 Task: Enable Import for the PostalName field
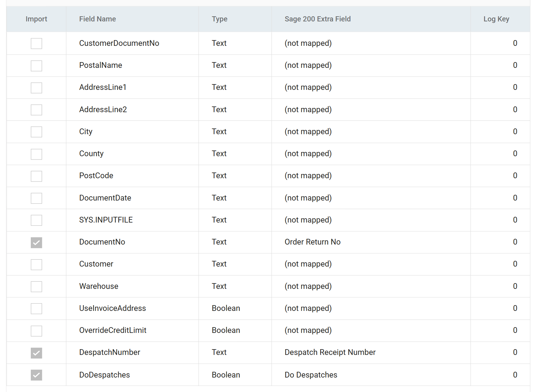click(x=36, y=66)
